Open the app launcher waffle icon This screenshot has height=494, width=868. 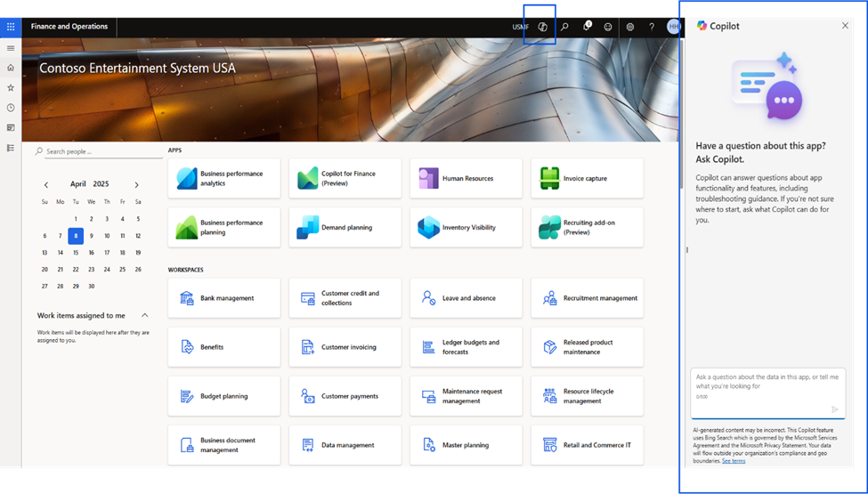coord(11,27)
